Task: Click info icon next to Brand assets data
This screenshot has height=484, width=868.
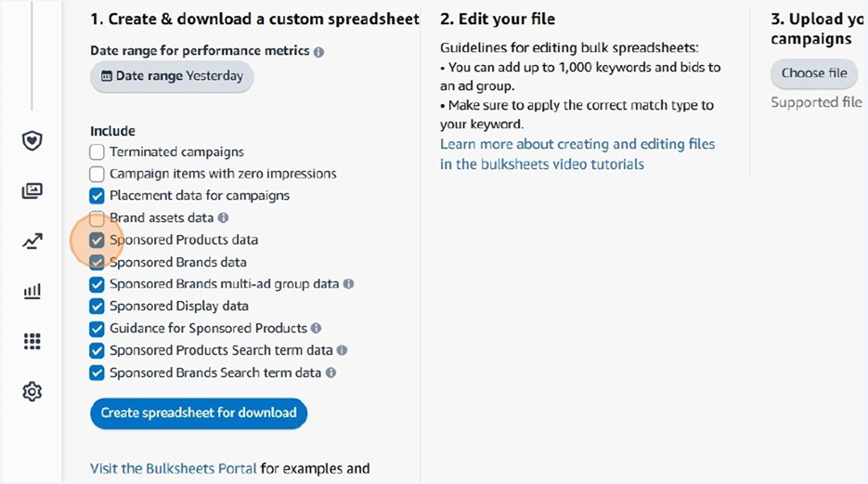Action: (223, 218)
